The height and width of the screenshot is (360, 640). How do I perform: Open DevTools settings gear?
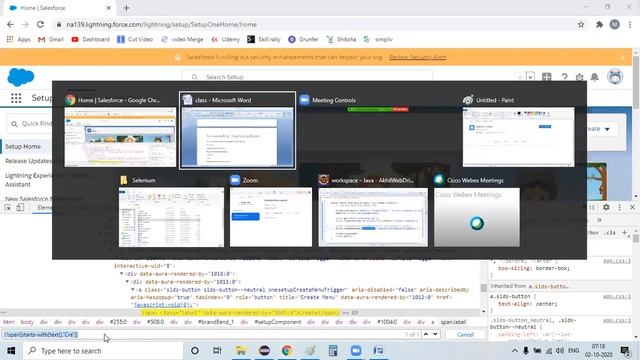click(606, 207)
